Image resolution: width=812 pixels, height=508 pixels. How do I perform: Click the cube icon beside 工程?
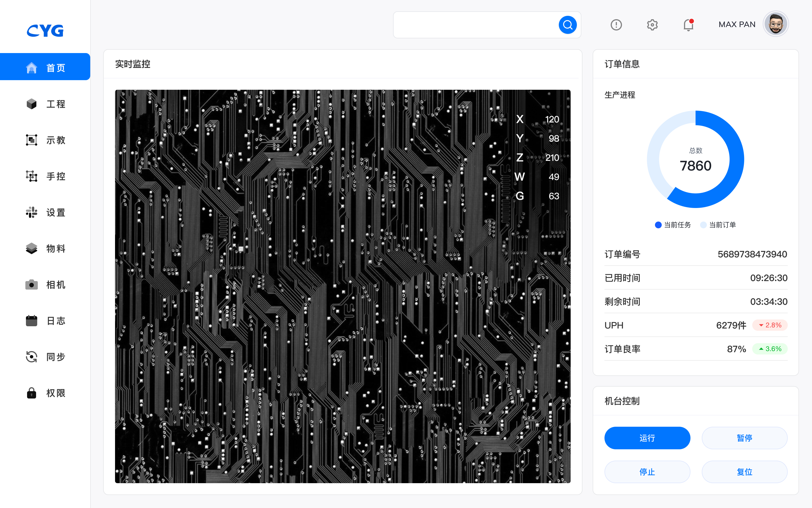tap(32, 104)
